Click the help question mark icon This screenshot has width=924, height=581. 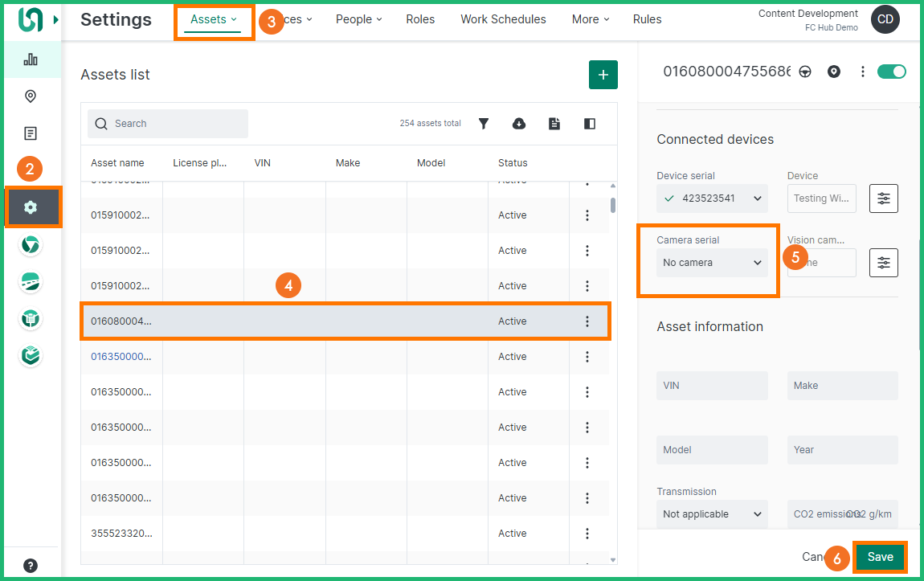tap(31, 565)
